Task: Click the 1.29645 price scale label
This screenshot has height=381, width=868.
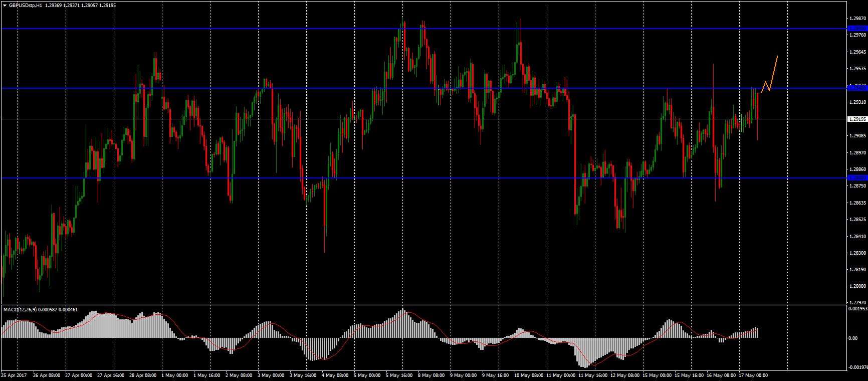Action: 857,52
